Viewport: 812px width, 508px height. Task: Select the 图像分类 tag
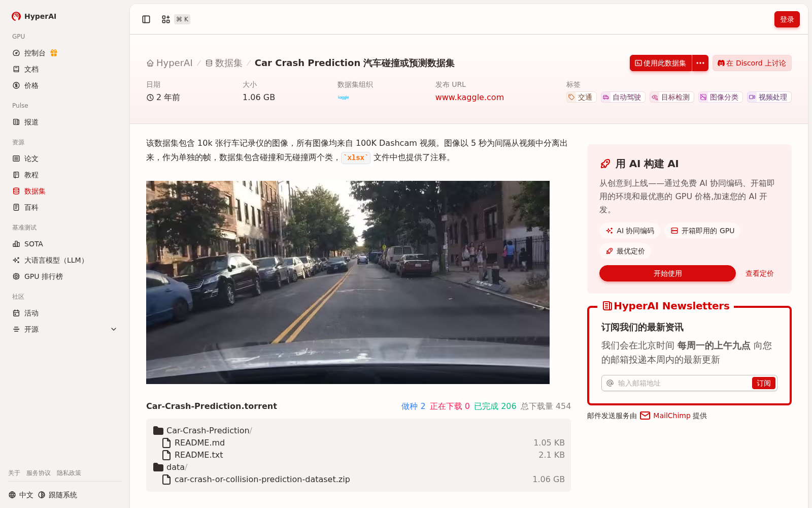[721, 97]
